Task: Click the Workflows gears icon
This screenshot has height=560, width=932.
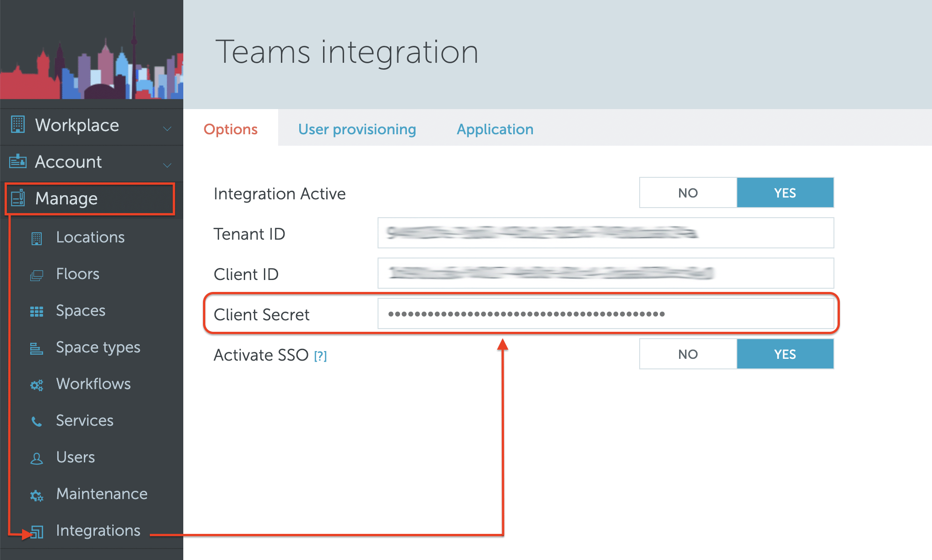Action: coord(37,385)
